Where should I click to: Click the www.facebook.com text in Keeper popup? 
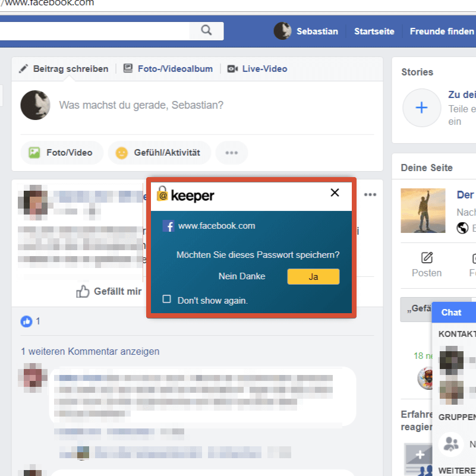pos(216,226)
